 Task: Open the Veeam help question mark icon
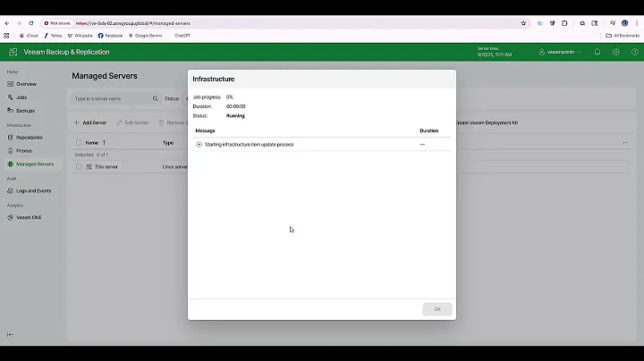pyautogui.click(x=634, y=52)
